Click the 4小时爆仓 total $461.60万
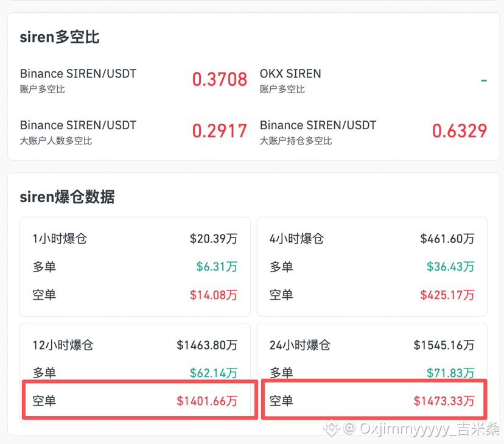The height and width of the screenshot is (444, 504). [447, 239]
